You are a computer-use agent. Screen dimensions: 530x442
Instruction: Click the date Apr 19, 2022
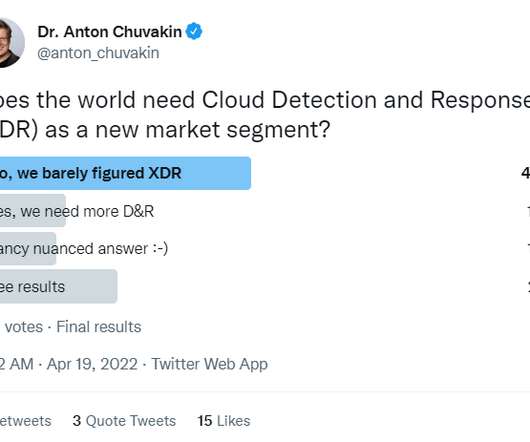pyautogui.click(x=92, y=364)
